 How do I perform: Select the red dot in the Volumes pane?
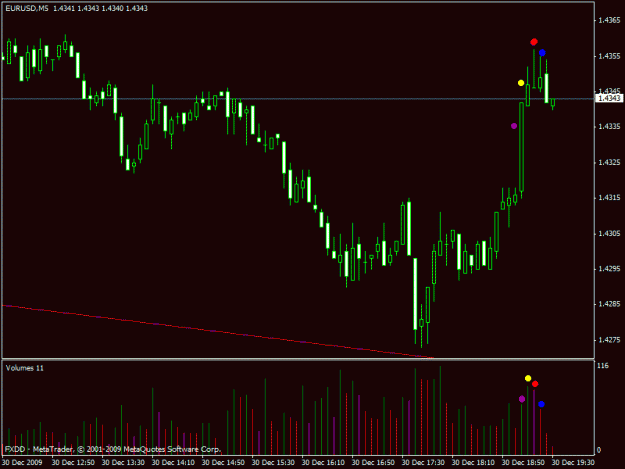tap(535, 384)
